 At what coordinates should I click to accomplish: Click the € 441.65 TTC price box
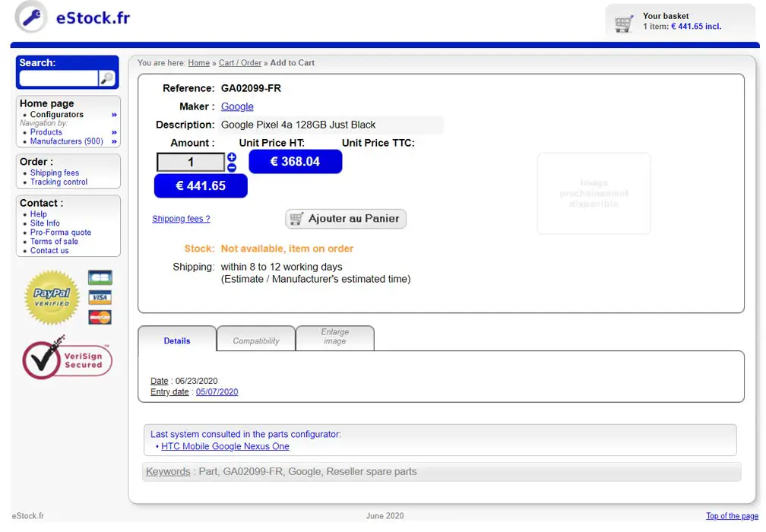click(201, 186)
